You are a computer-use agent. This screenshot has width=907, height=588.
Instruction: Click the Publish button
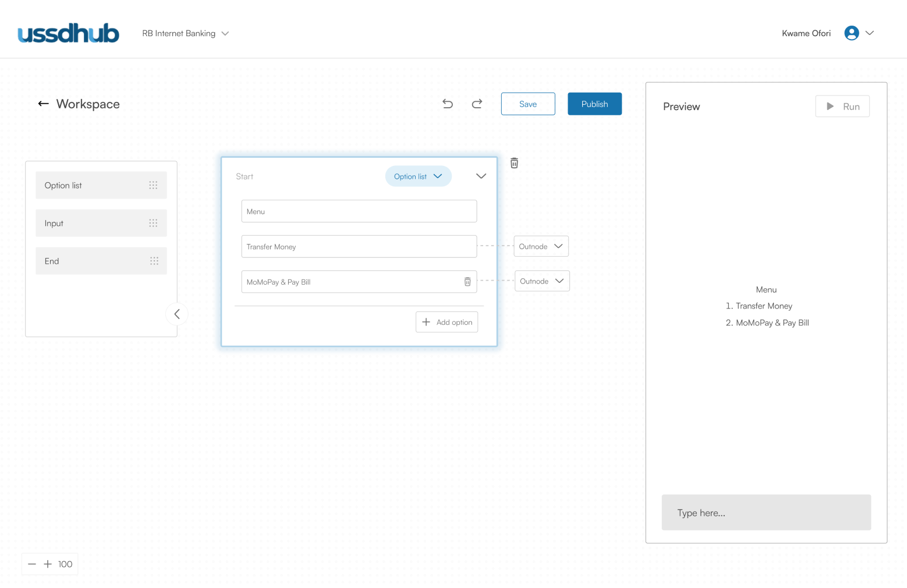coord(594,104)
